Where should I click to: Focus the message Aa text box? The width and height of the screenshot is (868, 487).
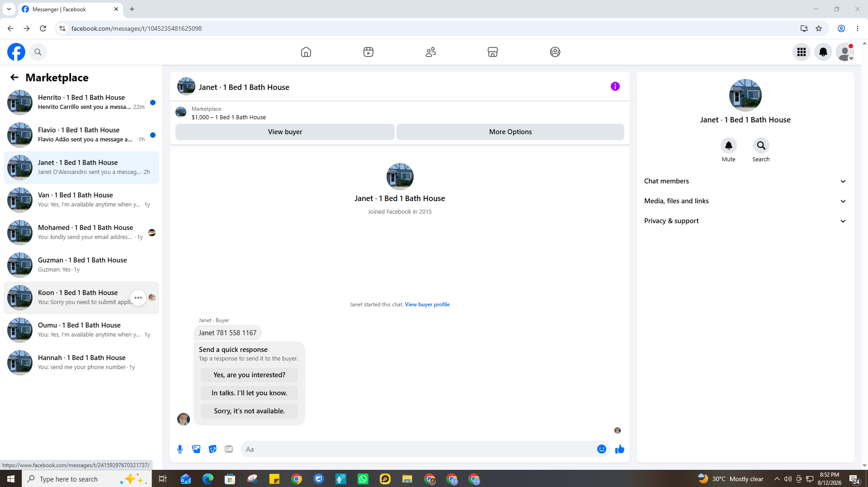418,449
